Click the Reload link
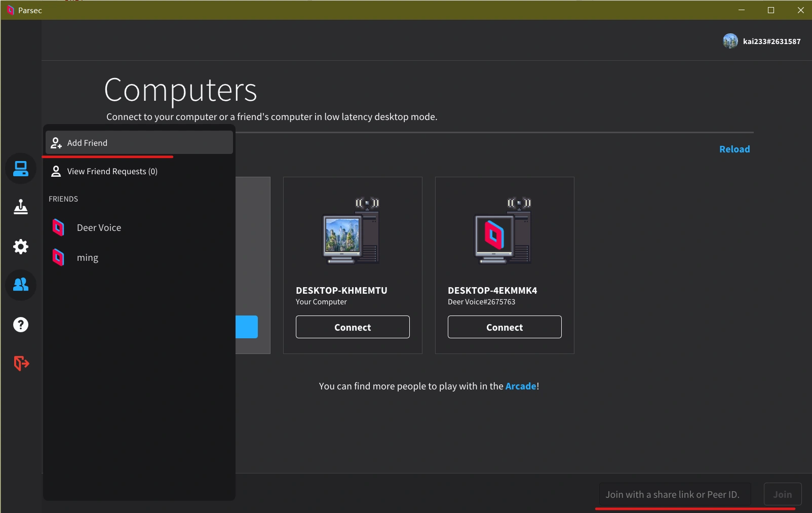Viewport: 812px width, 513px height. click(x=734, y=149)
